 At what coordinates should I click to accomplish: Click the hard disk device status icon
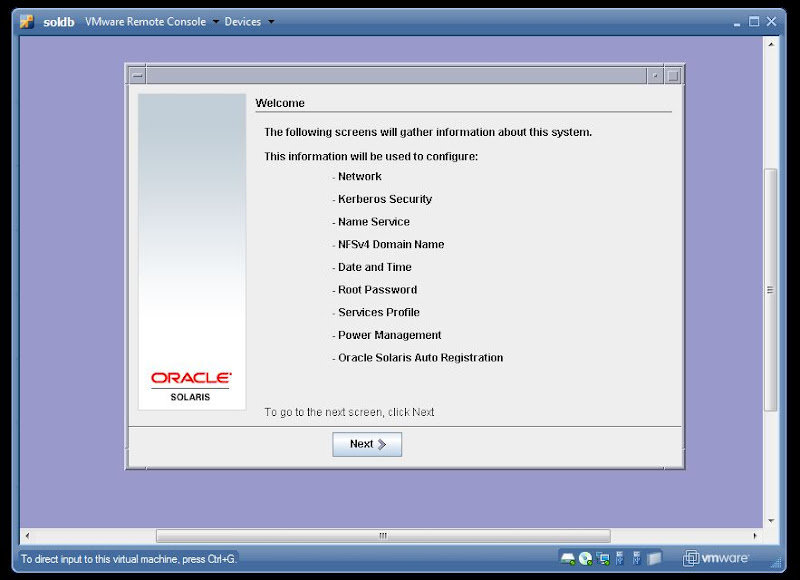(568, 559)
